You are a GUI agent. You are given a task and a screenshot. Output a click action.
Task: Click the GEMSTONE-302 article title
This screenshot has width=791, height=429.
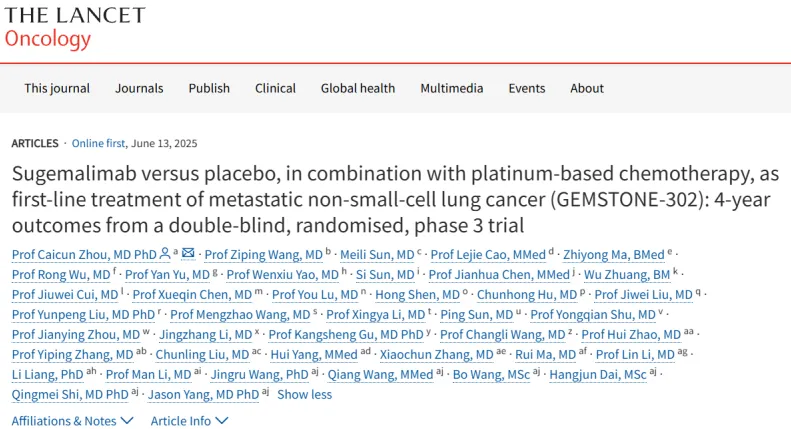click(390, 198)
